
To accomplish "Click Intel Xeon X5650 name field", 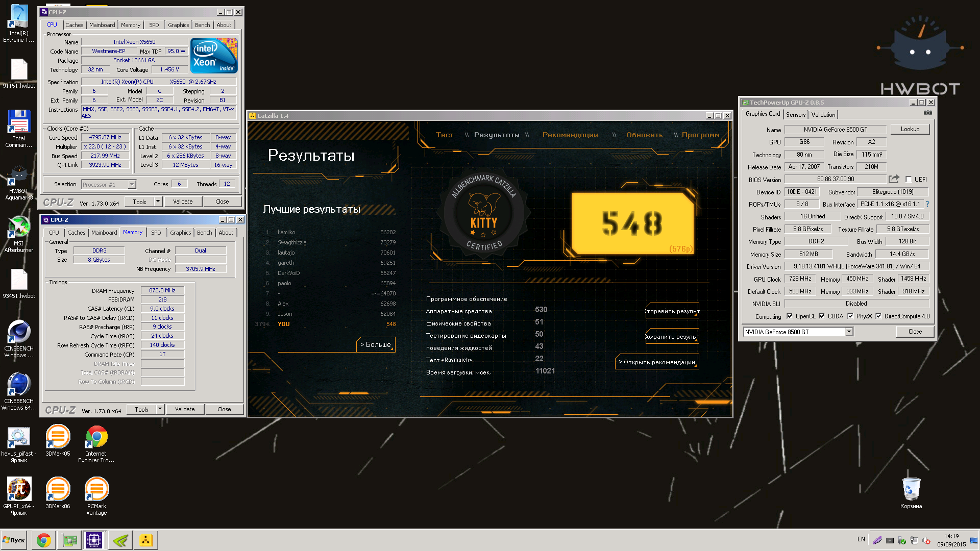I will (x=134, y=42).
